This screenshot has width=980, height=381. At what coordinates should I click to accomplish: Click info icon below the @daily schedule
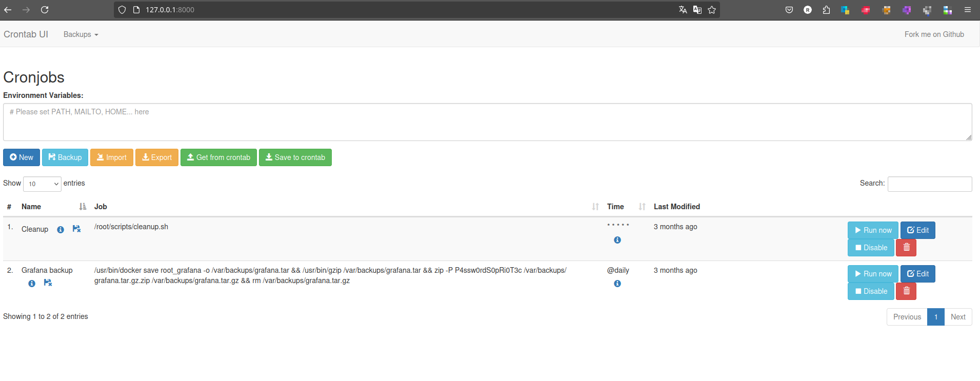617,284
